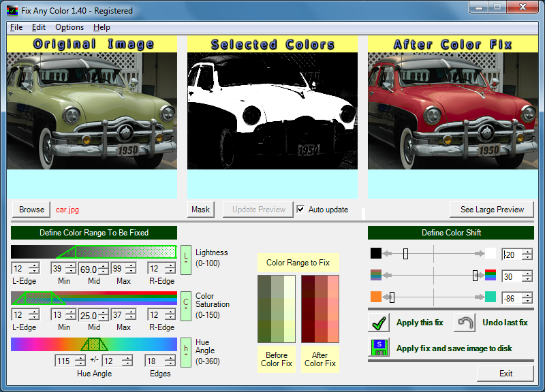The width and height of the screenshot is (545, 392).
Task: Open the File menu
Action: pos(16,27)
